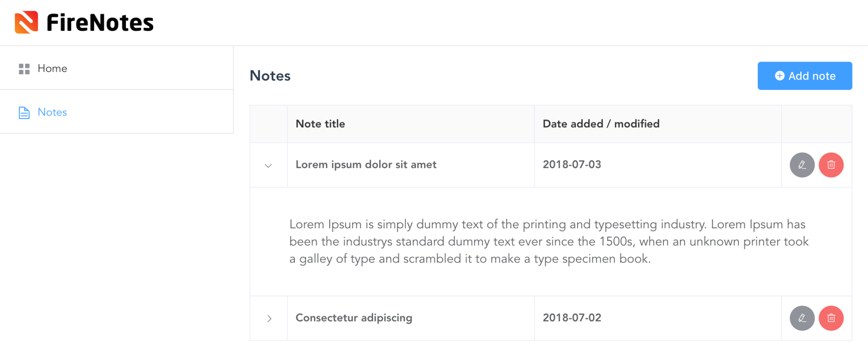Click the Home grid icon in sidebar
This screenshot has width=868, height=362.
tap(24, 68)
